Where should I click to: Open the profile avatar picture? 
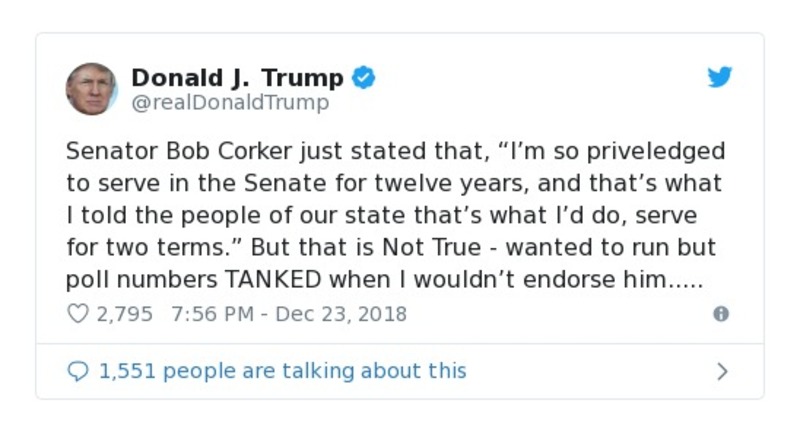91,89
